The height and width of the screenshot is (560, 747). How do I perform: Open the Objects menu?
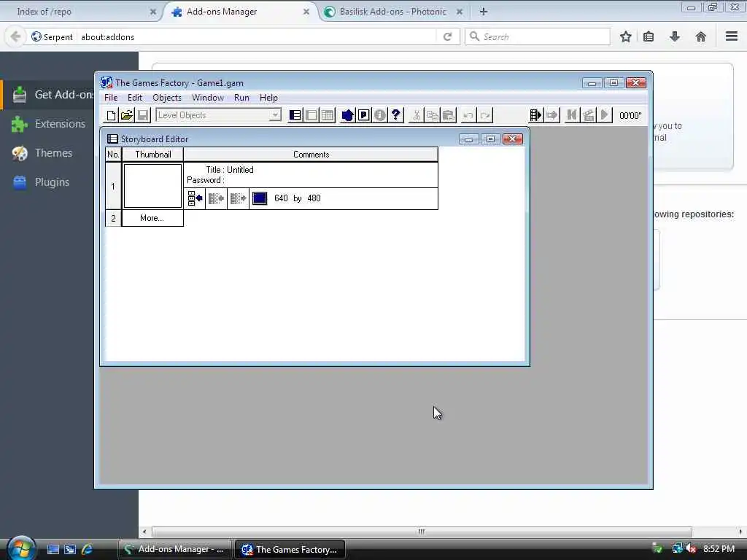click(x=167, y=98)
